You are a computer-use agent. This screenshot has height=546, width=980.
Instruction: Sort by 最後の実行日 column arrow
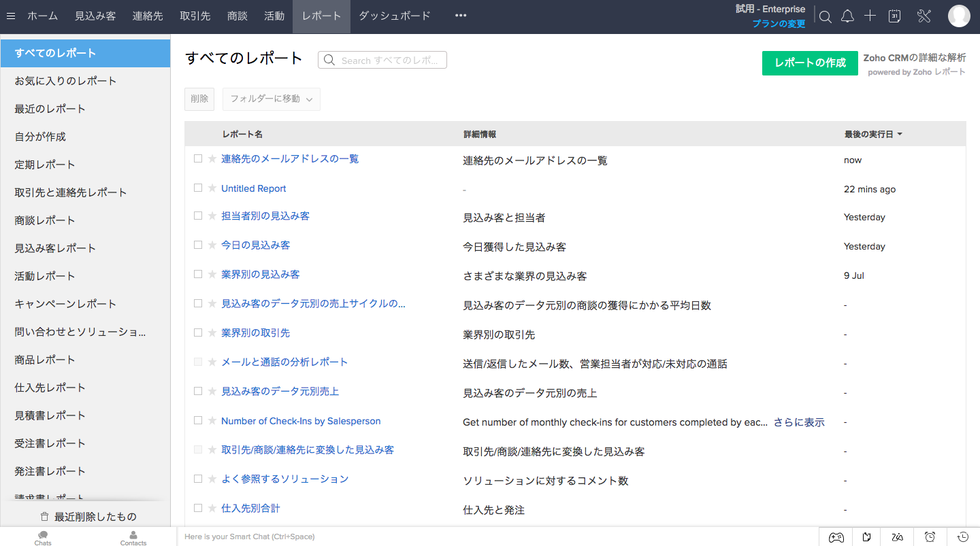click(900, 135)
